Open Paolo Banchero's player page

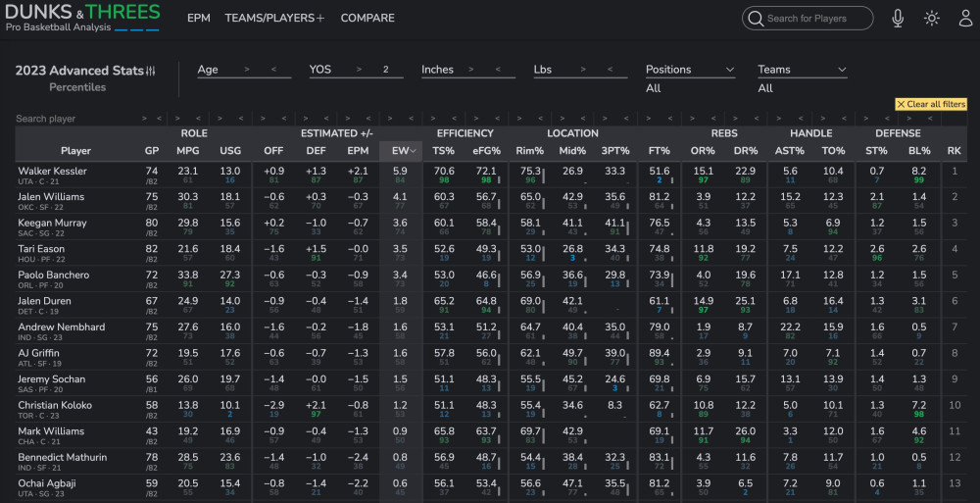click(x=54, y=276)
